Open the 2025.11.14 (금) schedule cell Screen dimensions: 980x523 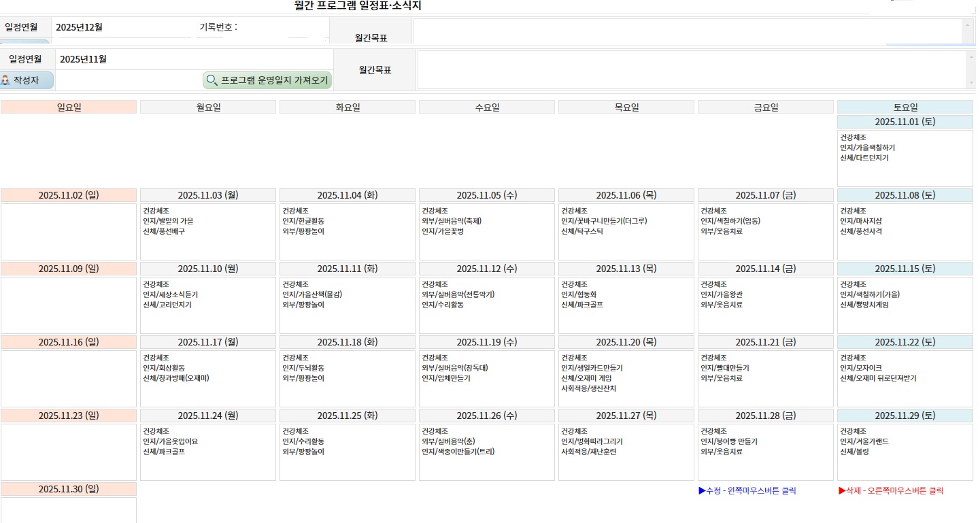tap(765, 305)
